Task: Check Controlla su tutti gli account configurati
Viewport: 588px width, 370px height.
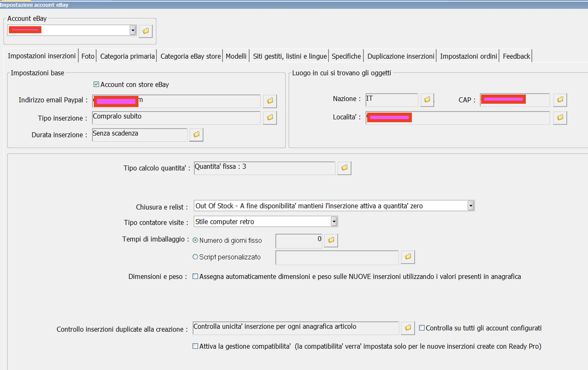Action: pos(422,328)
